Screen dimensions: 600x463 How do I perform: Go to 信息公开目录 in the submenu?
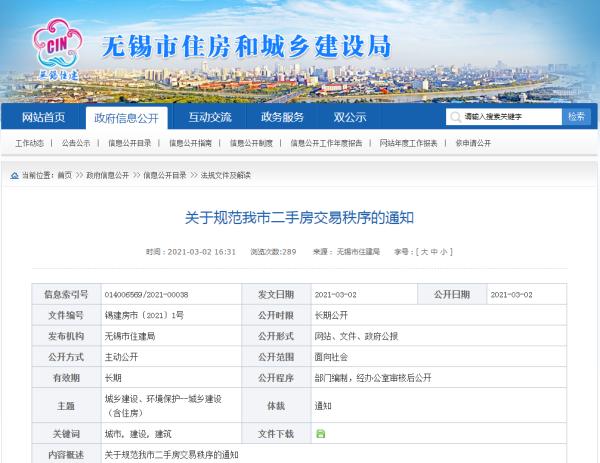pos(130,143)
